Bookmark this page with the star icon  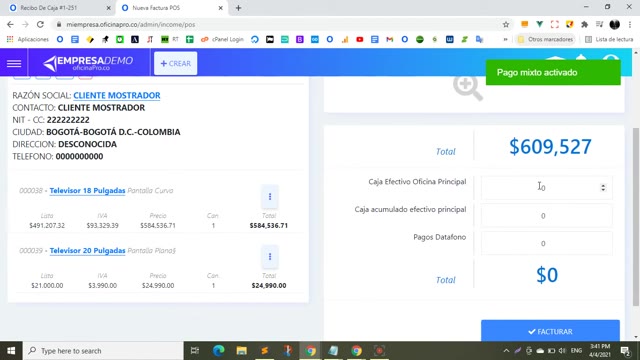[x=506, y=24]
